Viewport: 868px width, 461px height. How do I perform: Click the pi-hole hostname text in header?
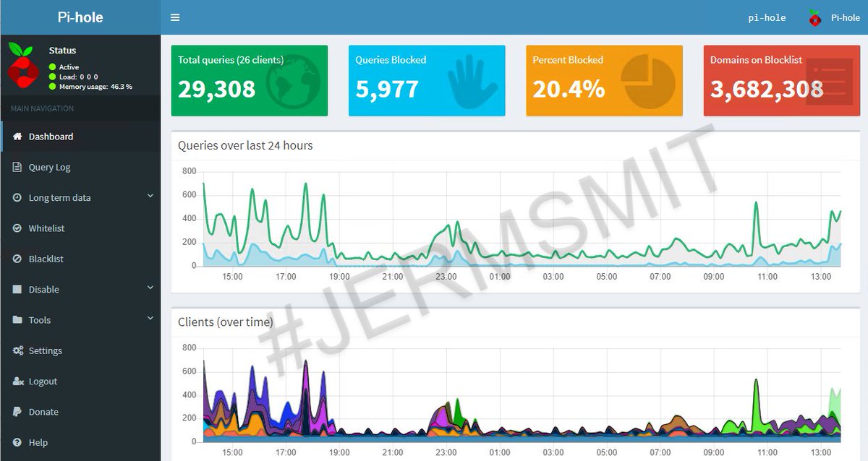767,18
